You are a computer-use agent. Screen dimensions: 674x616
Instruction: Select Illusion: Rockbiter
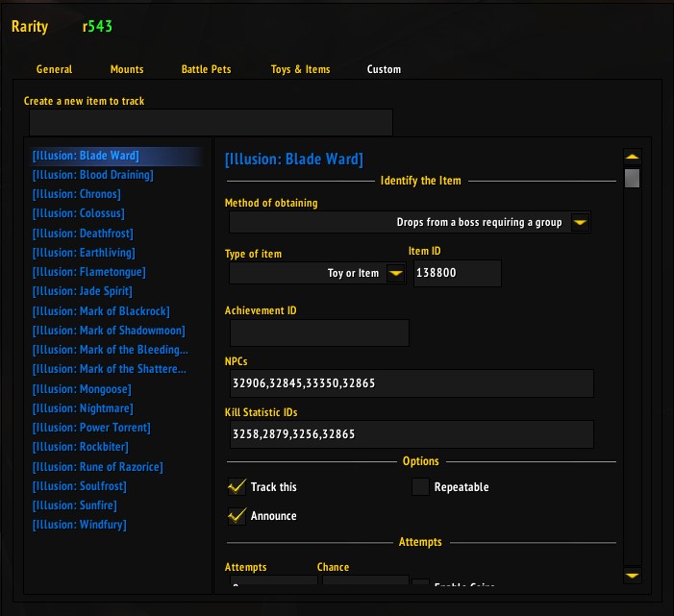click(81, 447)
